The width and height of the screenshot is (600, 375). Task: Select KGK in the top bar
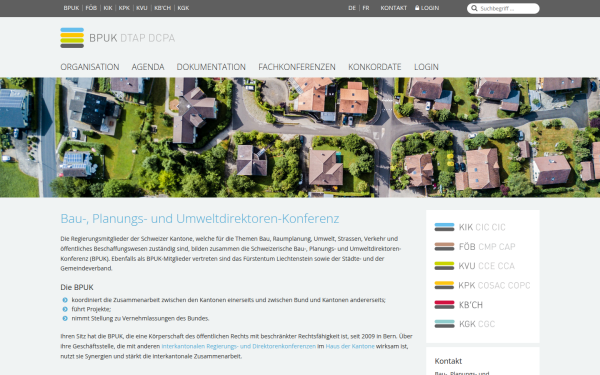tap(183, 8)
